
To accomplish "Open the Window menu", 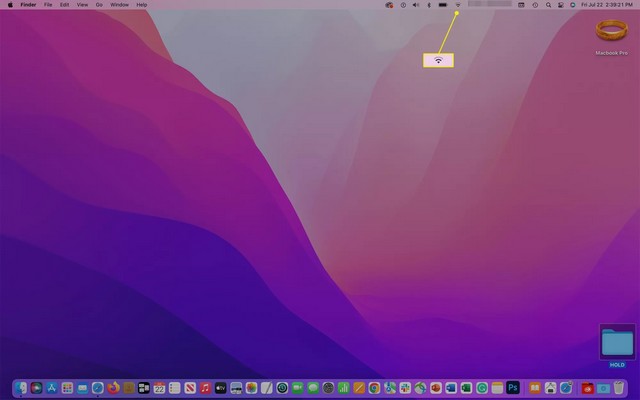I will [x=119, y=5].
